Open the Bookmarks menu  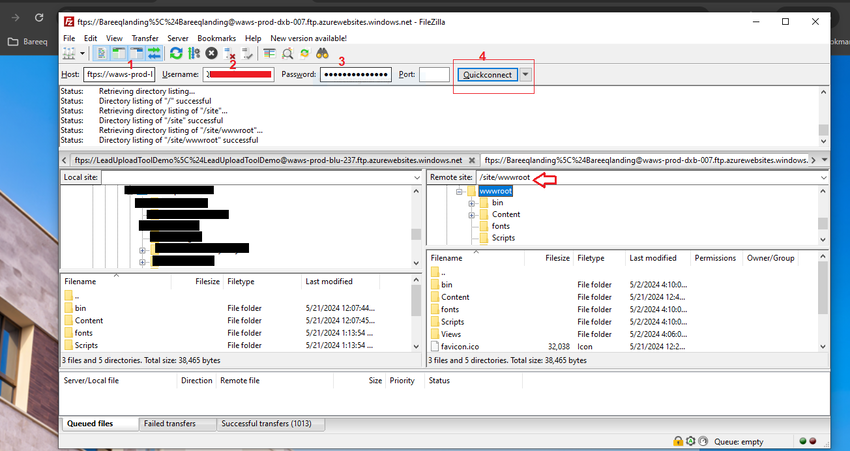click(215, 38)
